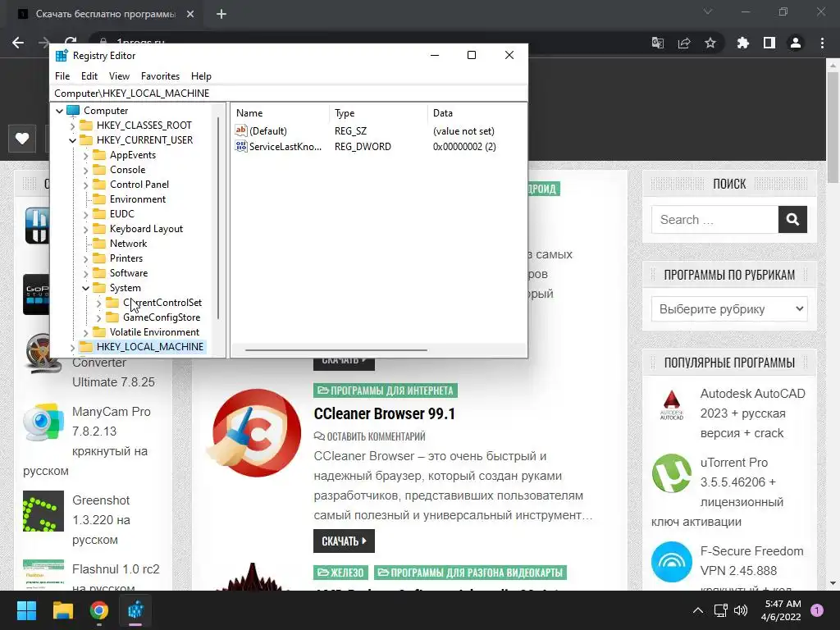This screenshot has width=840, height=630.
Task: Select the (Default) string value icon
Action: coord(241,130)
